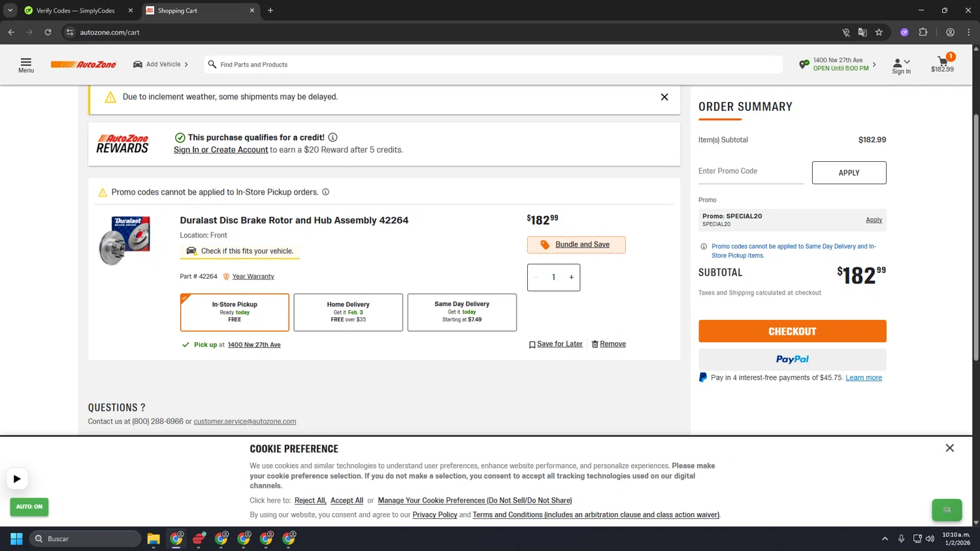980x551 pixels.
Task: Open Windows Start menu
Action: pos(16,539)
